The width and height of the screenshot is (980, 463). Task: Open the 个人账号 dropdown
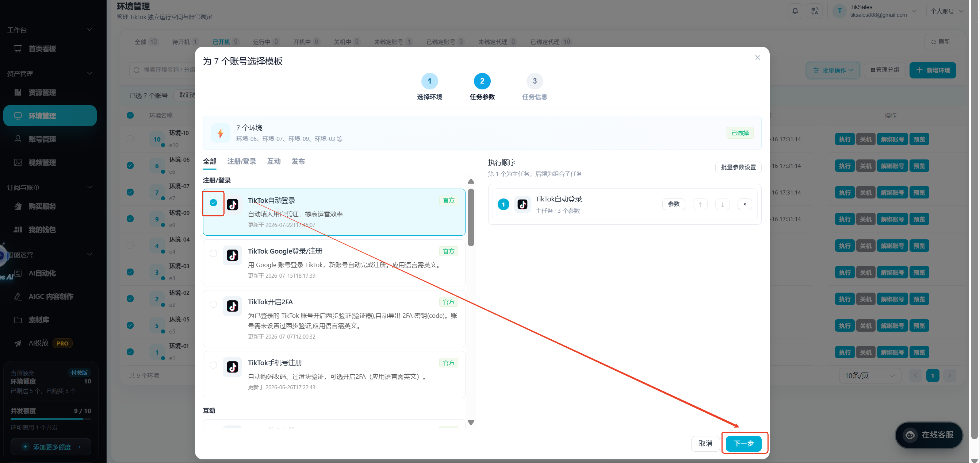[947, 11]
